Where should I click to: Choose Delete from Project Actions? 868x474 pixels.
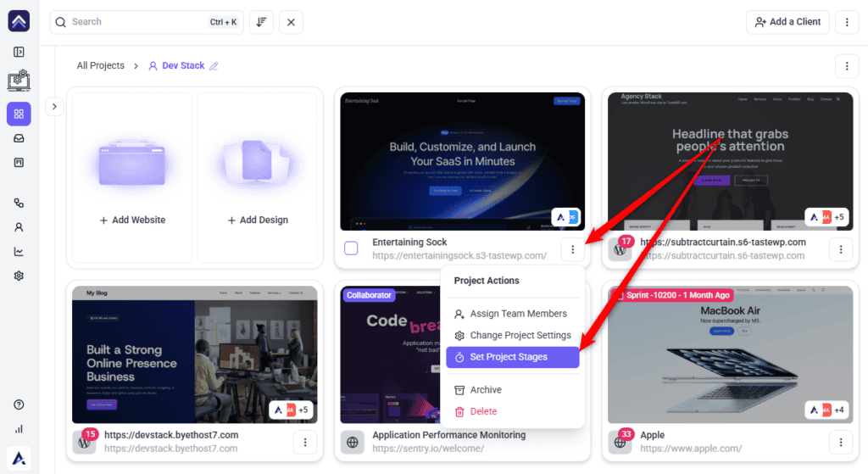[513, 411]
